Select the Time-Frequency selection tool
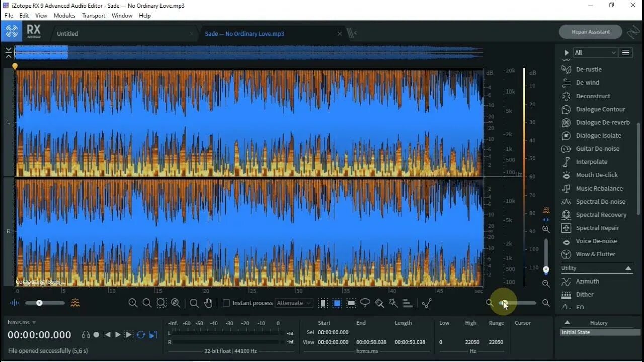This screenshot has height=362, width=644. [x=337, y=303]
